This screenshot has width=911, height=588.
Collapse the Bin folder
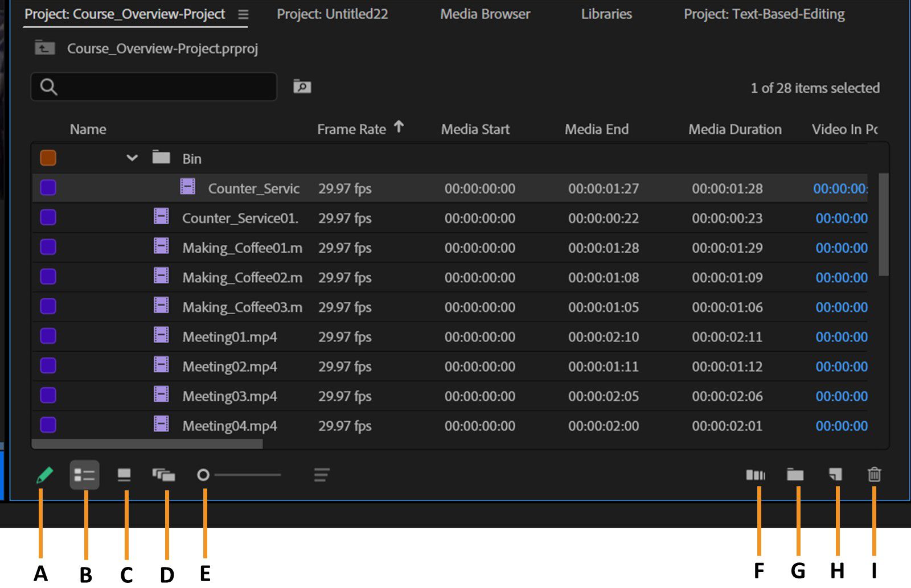click(132, 158)
